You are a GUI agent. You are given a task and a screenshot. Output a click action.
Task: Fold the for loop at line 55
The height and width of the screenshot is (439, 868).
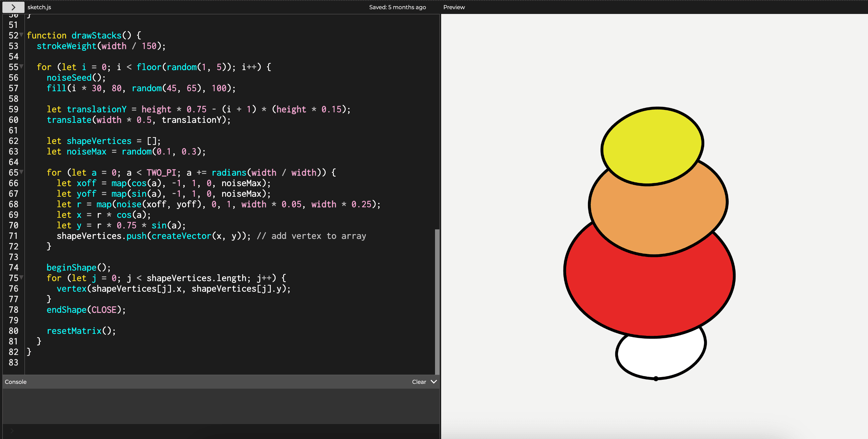tap(22, 66)
